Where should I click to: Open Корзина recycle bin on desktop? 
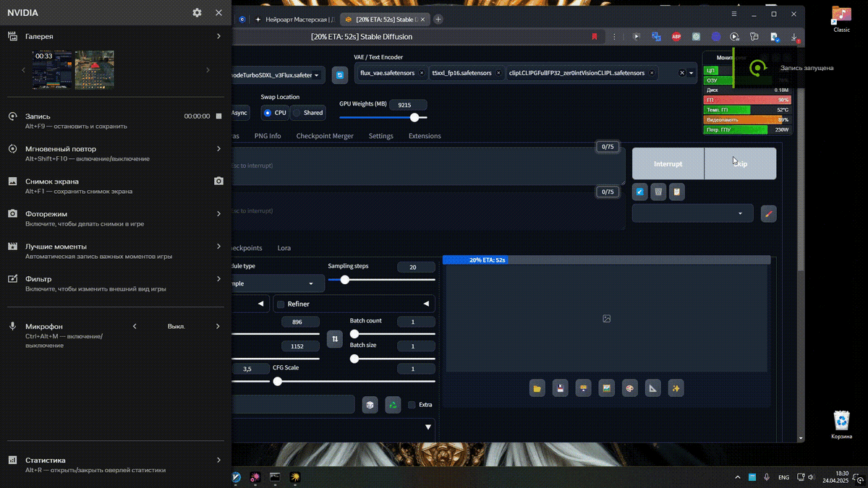(842, 424)
